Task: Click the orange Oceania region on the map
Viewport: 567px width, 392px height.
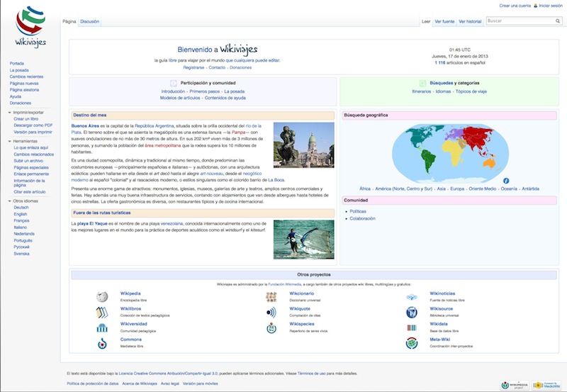Action: (490, 163)
